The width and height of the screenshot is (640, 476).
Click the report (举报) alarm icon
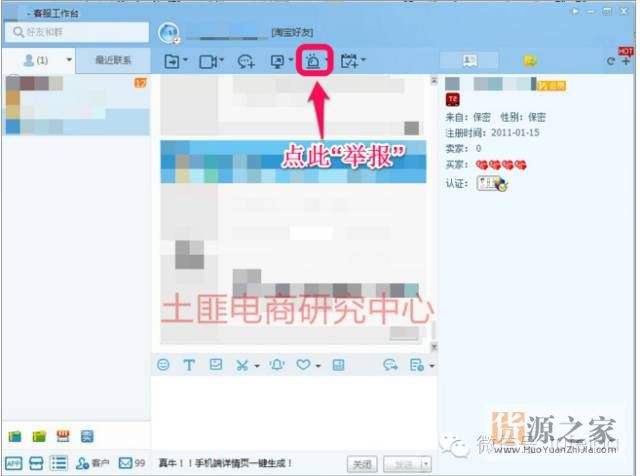[313, 62]
